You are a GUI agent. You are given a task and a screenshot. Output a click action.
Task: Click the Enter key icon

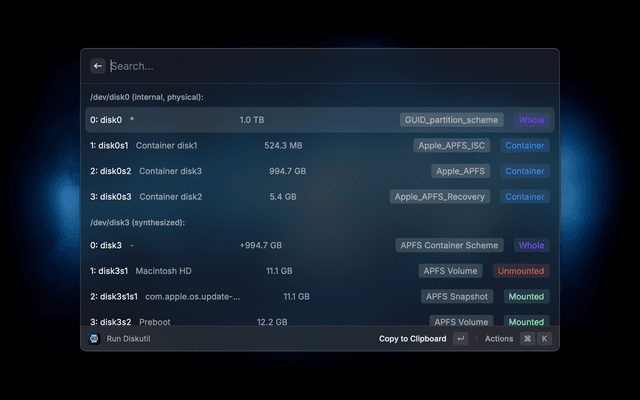click(461, 339)
